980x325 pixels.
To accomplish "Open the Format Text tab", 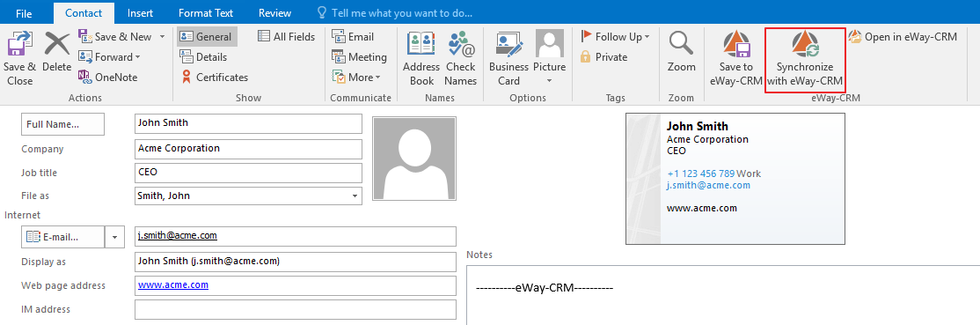I will [206, 12].
